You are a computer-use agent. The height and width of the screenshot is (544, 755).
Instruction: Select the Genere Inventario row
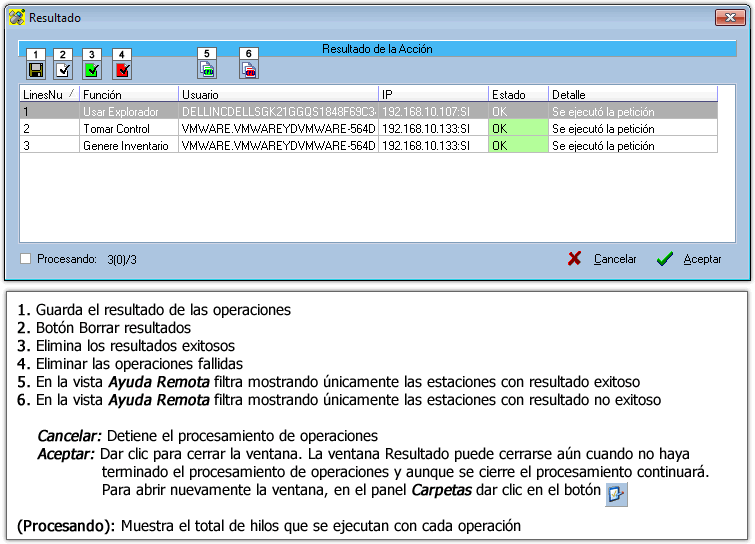[x=369, y=145]
